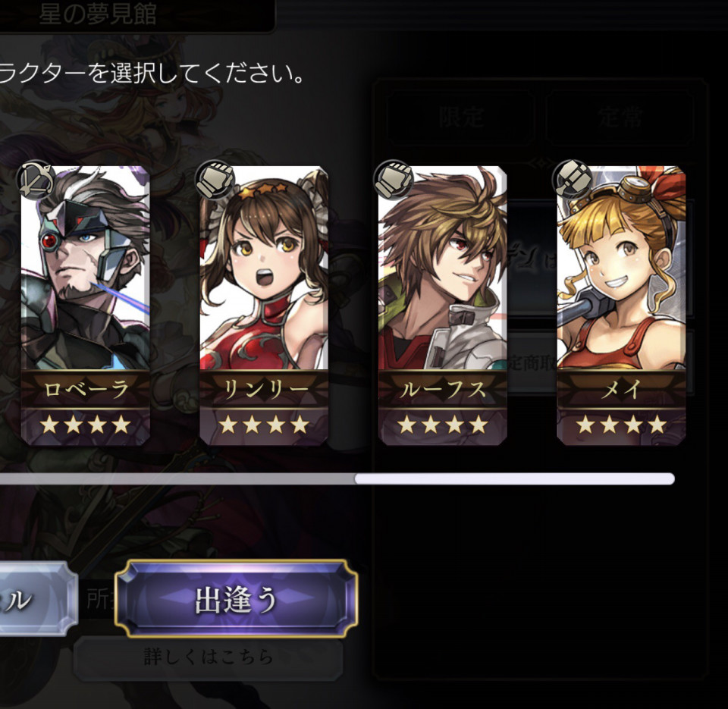Image resolution: width=728 pixels, height=709 pixels.
Task: Click the horizontal scrollbar thumb
Action: (514, 478)
